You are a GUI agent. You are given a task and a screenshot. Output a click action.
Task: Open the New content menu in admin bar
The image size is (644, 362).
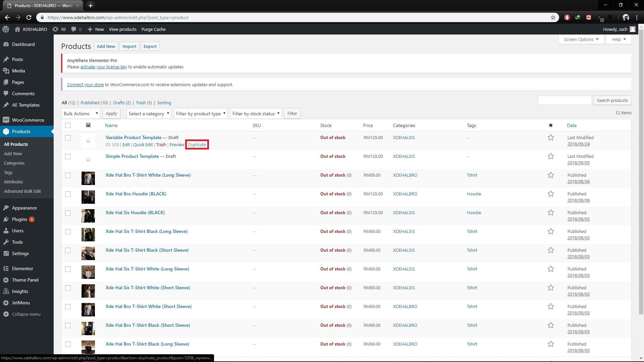coord(96,29)
